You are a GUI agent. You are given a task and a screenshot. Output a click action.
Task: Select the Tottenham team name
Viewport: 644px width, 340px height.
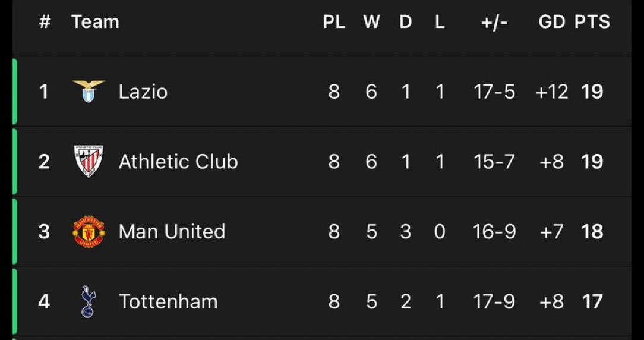[168, 301]
